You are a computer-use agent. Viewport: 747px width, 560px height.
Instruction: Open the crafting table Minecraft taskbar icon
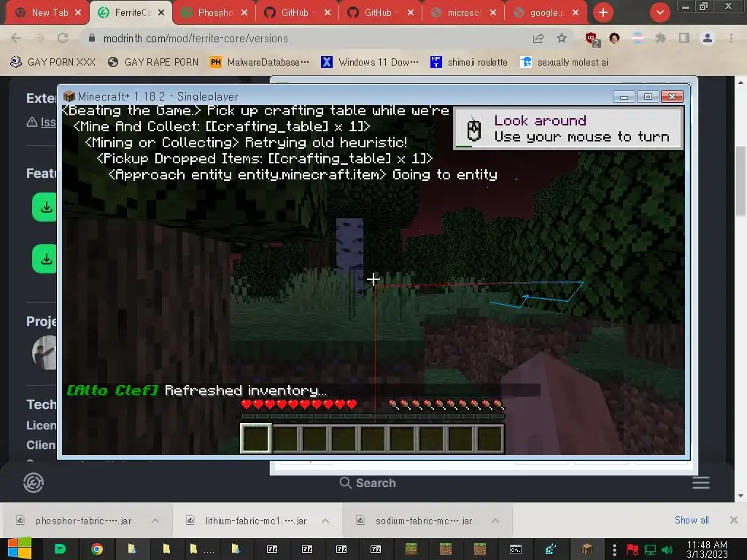point(587,549)
